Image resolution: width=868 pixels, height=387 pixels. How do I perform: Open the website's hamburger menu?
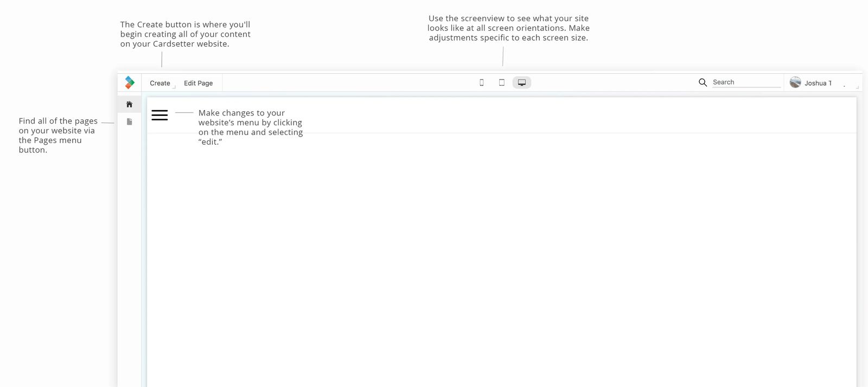coord(159,115)
